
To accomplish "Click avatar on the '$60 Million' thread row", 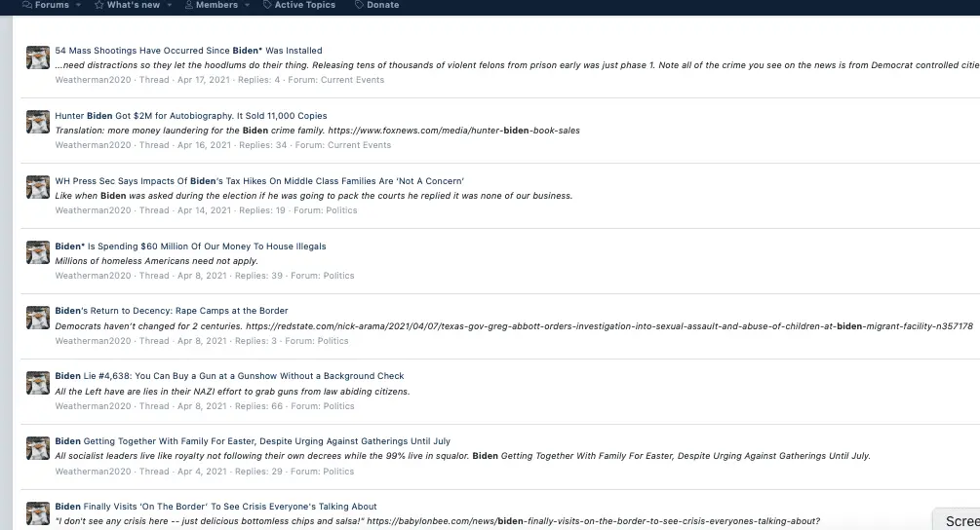I will (37, 252).
